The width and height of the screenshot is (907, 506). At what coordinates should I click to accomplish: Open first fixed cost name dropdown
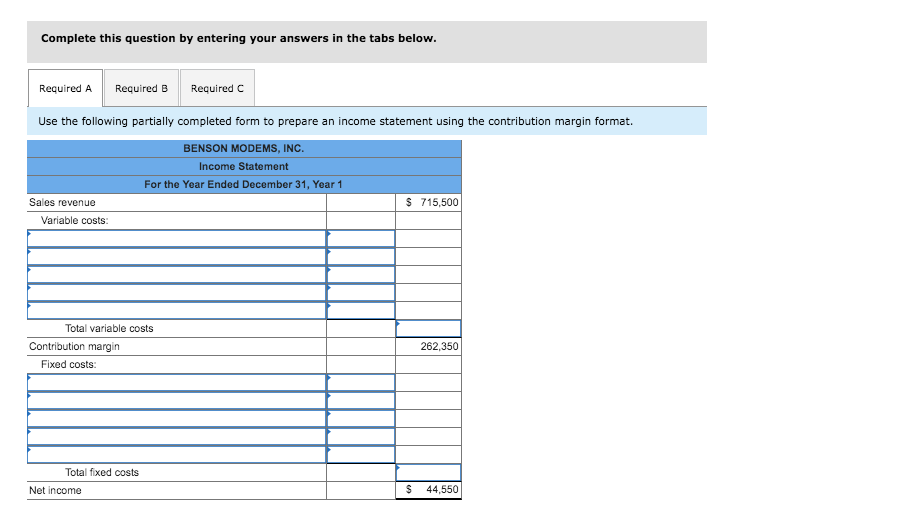[176, 382]
